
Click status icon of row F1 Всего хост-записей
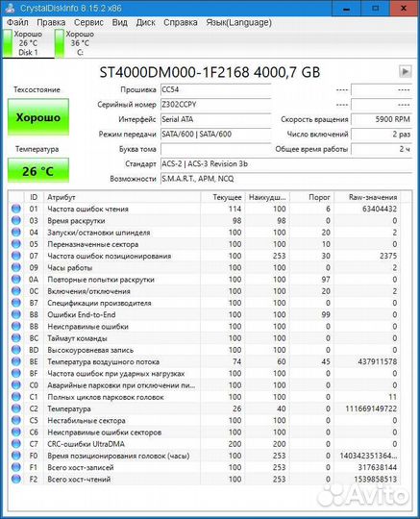click(x=16, y=467)
